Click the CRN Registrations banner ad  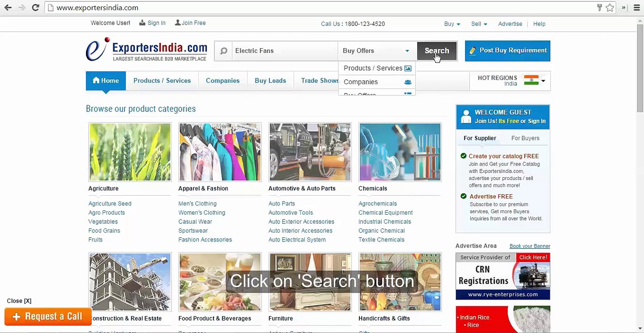pos(503,276)
